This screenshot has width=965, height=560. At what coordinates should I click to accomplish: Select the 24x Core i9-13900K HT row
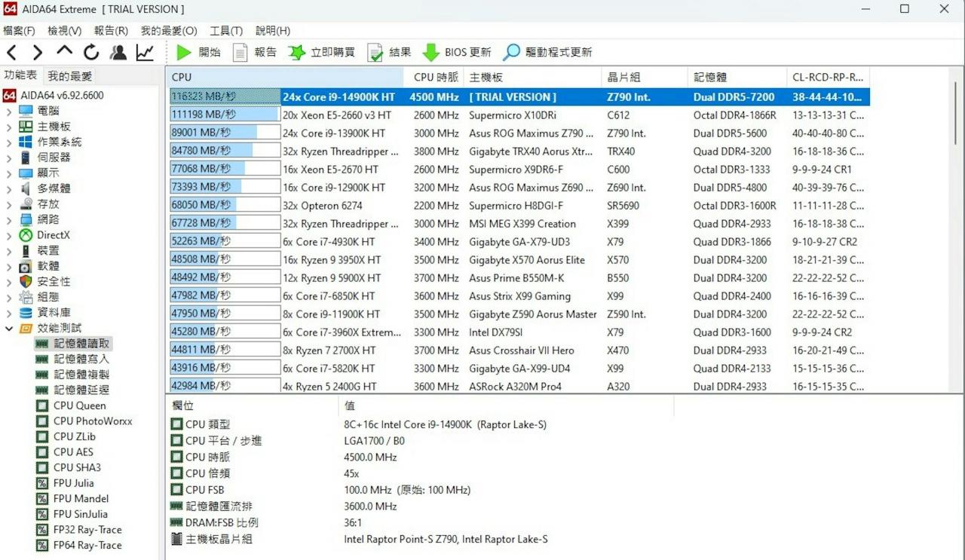(519, 133)
